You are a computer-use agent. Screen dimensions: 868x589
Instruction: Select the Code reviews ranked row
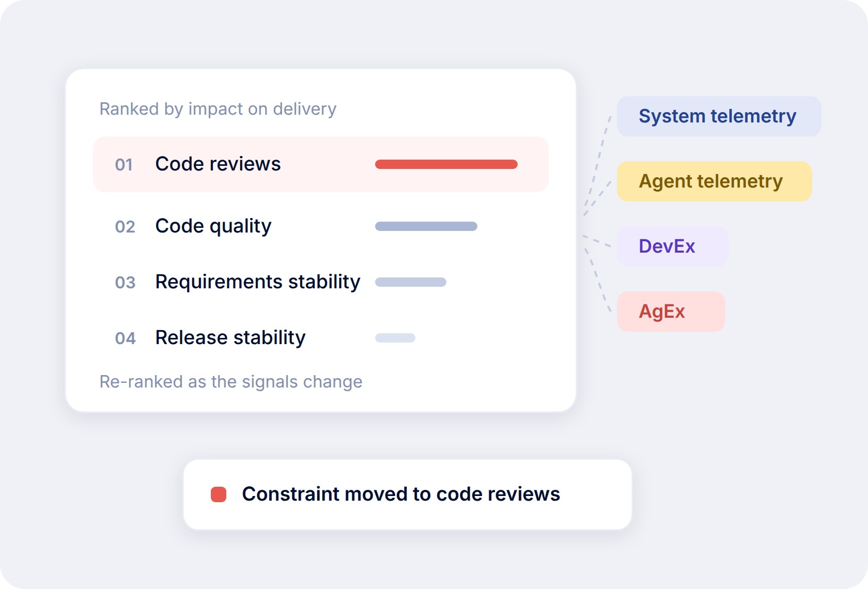pos(321,164)
